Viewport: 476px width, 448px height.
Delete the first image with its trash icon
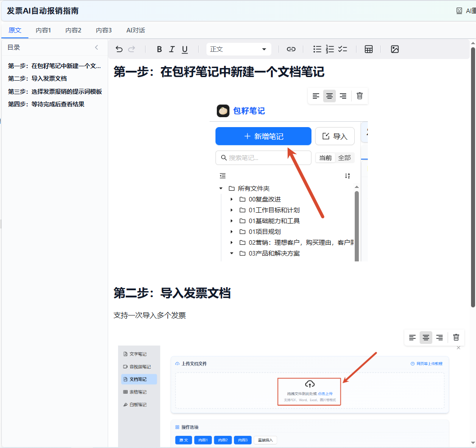359,96
